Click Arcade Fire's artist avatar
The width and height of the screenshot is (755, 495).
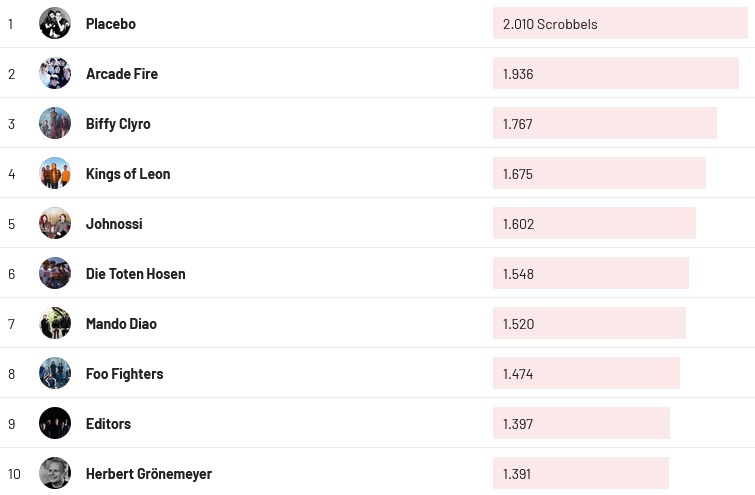tap(55, 73)
